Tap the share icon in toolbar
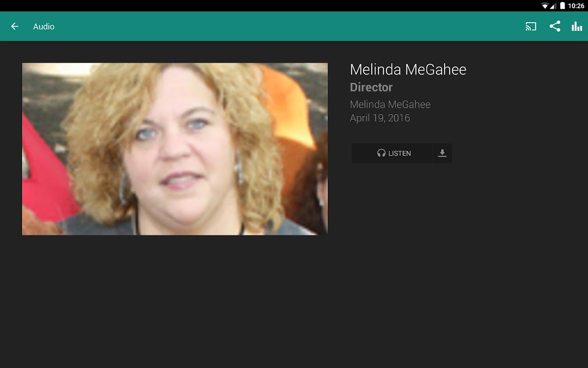Image resolution: width=588 pixels, height=368 pixels. click(555, 26)
